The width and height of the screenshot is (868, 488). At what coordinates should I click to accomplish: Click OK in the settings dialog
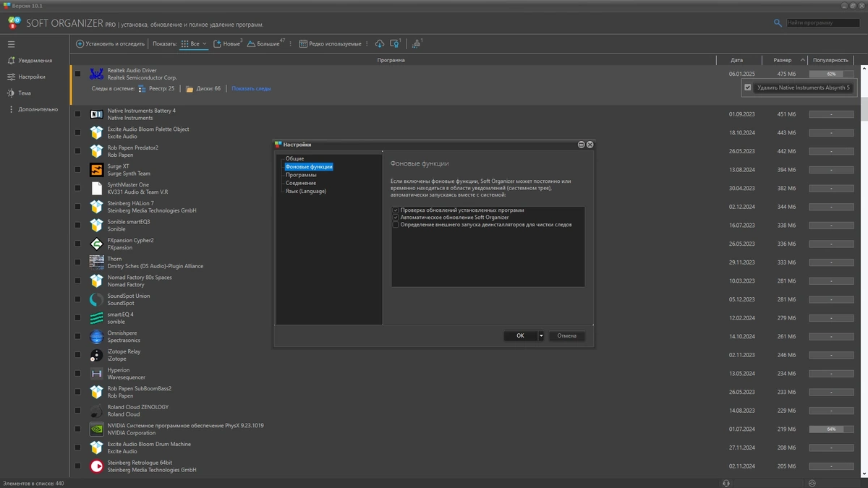(520, 335)
